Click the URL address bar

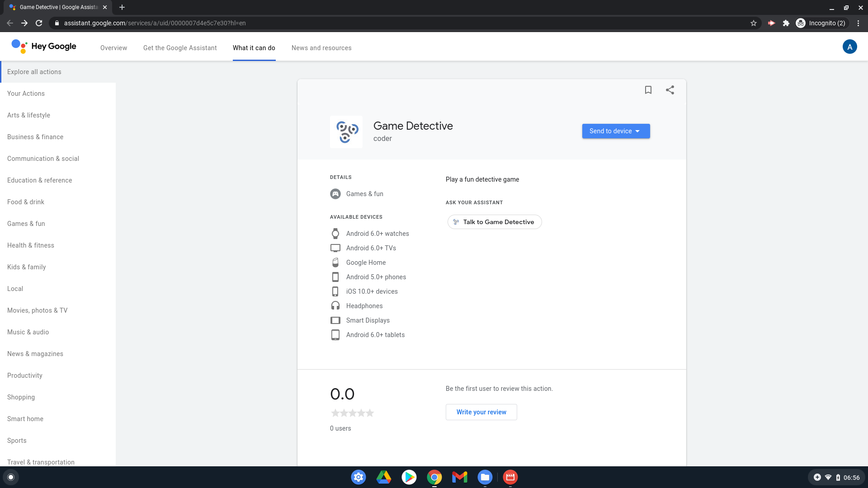362,23
